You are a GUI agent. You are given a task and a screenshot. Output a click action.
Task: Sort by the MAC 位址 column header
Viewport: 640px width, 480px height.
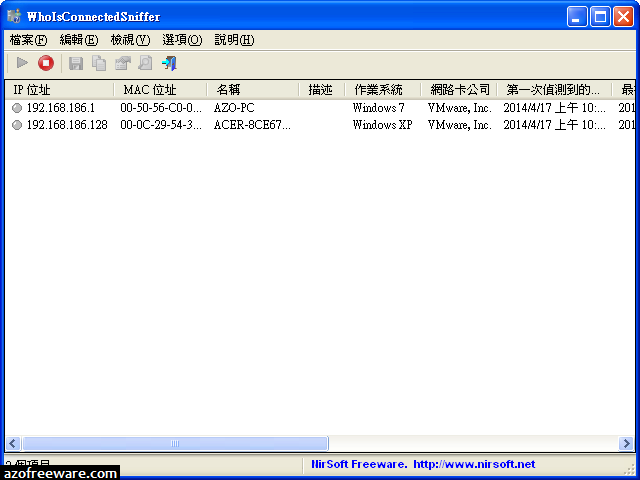[161, 90]
